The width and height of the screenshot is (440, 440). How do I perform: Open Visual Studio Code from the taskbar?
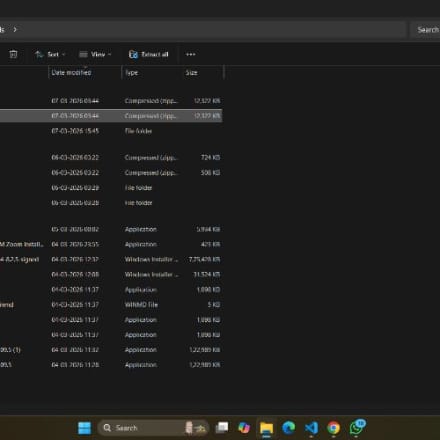(311, 428)
